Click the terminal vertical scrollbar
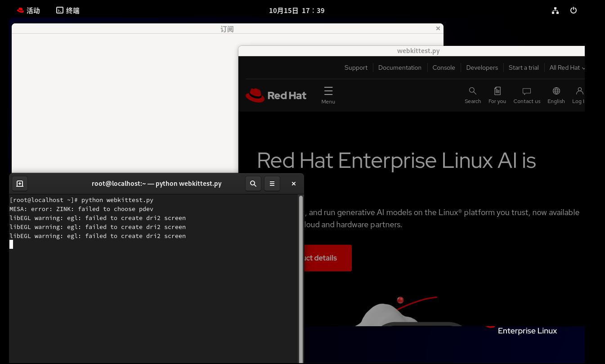This screenshot has height=364, width=605. [301, 278]
